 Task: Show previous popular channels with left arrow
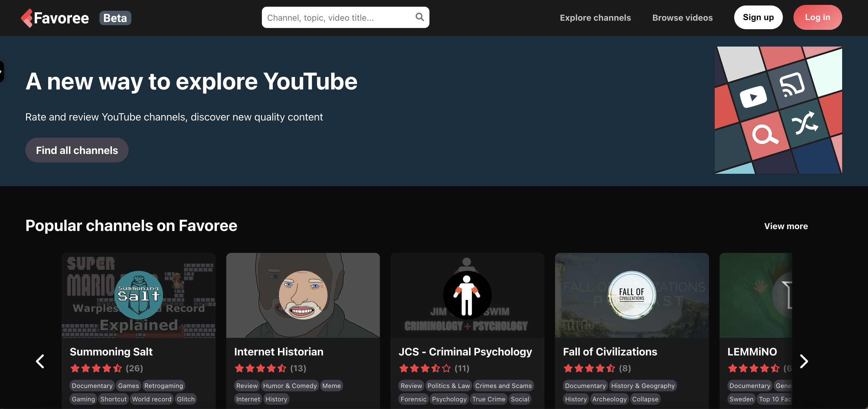pos(40,362)
